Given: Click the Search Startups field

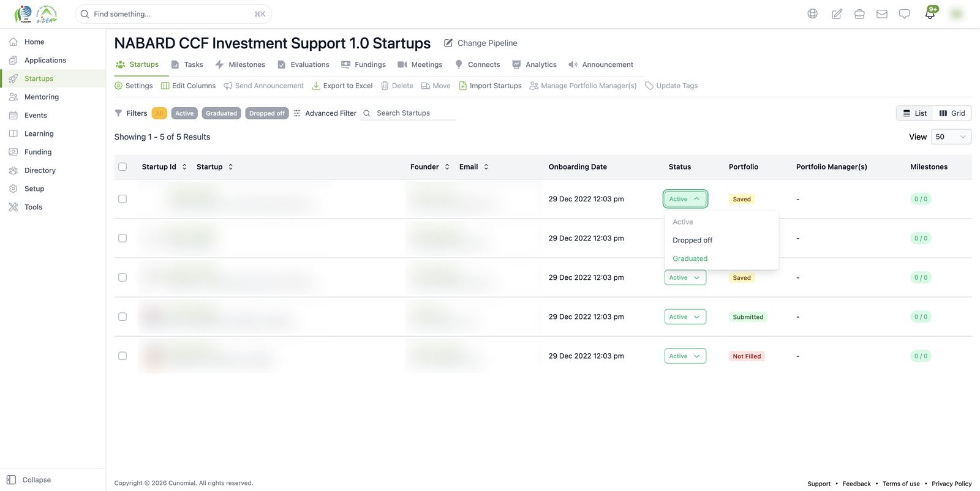Looking at the screenshot, I should click(x=409, y=113).
